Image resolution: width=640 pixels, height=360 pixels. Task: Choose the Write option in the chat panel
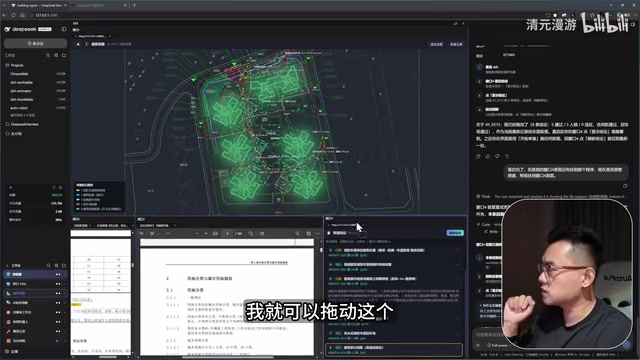point(490,231)
